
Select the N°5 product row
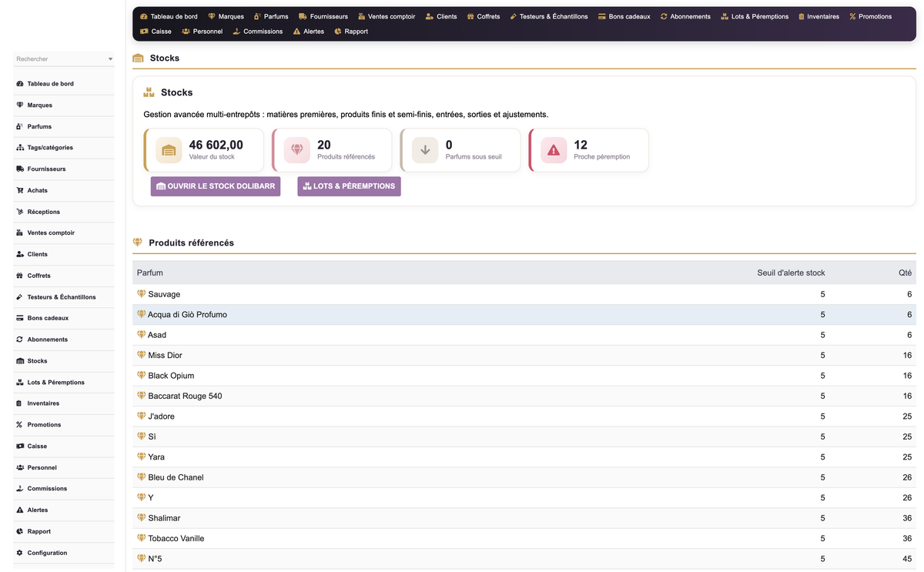(x=524, y=559)
